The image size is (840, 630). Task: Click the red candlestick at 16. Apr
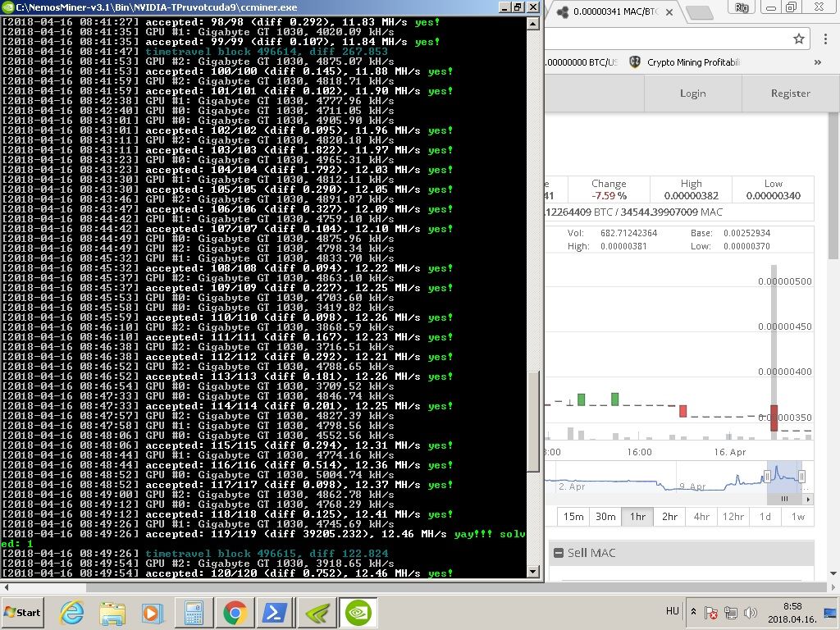click(x=774, y=418)
